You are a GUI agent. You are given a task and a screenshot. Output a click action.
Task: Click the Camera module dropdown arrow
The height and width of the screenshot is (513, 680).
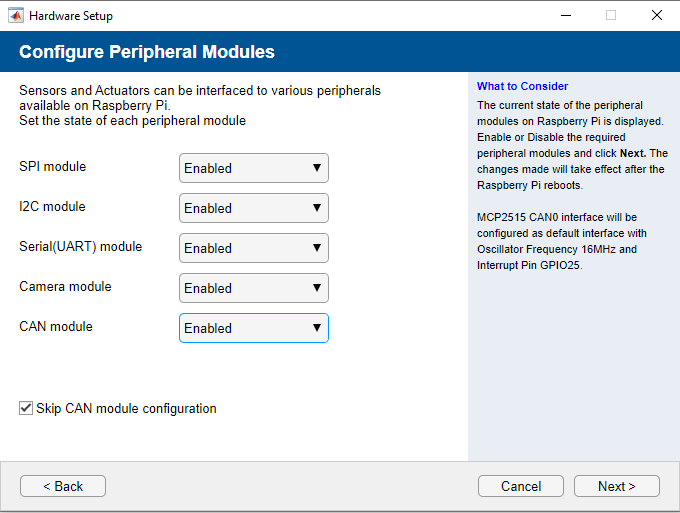pos(317,288)
